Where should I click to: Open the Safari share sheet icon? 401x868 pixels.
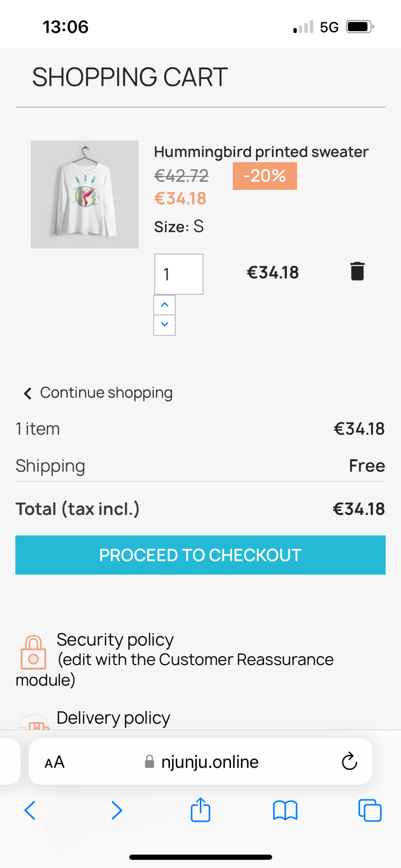[200, 810]
